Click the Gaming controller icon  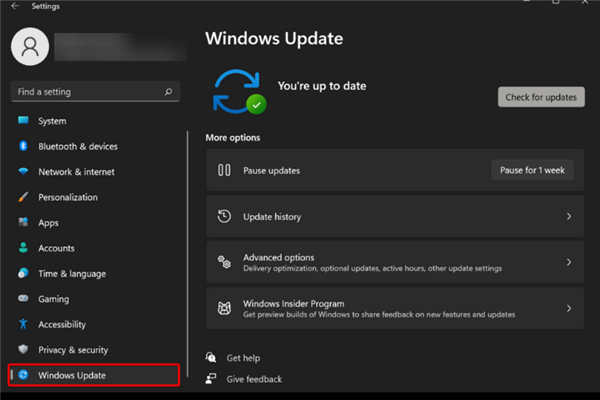(23, 299)
